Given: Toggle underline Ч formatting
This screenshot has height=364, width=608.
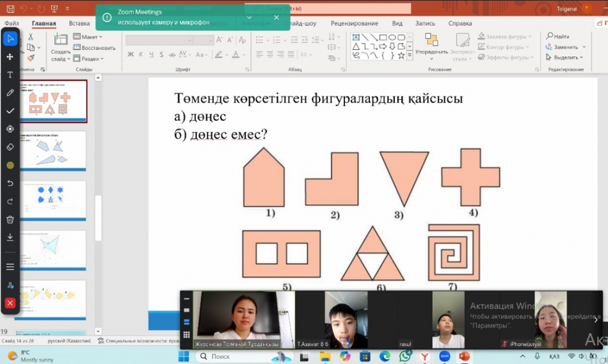Looking at the screenshot, I should pyautogui.click(x=151, y=54).
